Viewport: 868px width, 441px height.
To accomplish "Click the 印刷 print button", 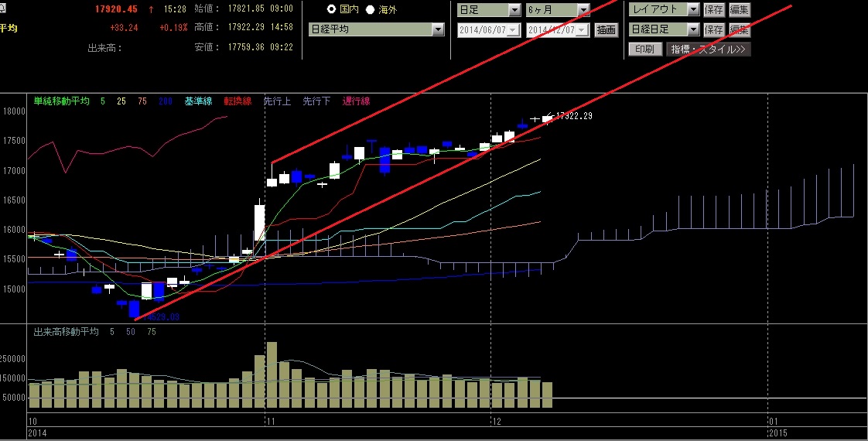I will tap(645, 50).
